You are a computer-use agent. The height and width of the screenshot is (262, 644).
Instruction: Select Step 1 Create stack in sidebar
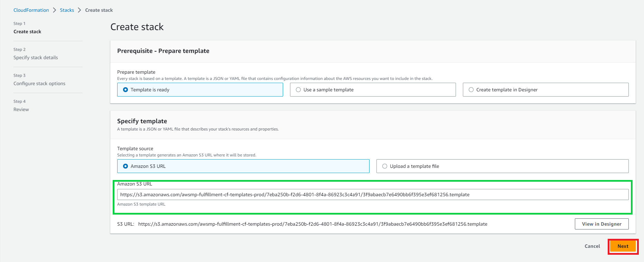point(27,31)
